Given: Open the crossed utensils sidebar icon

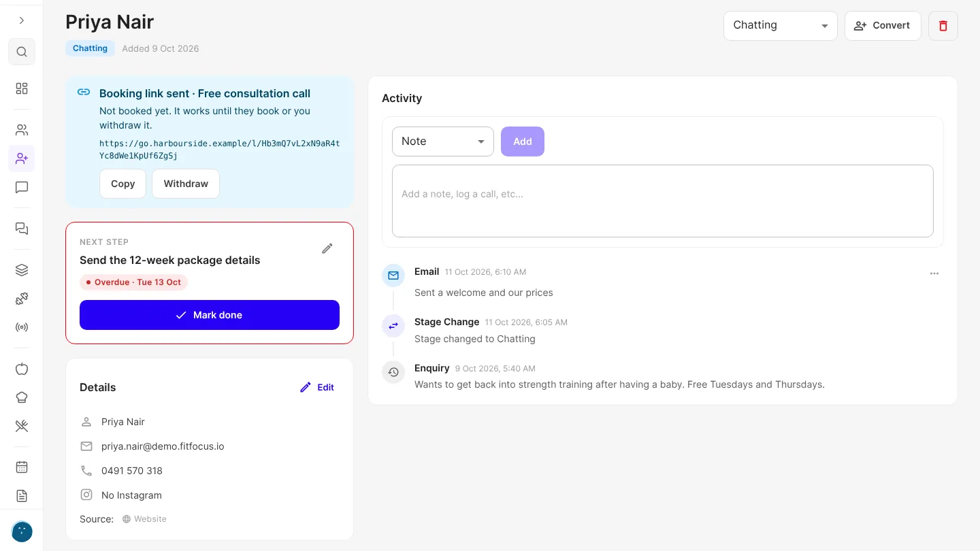Looking at the screenshot, I should click(22, 426).
